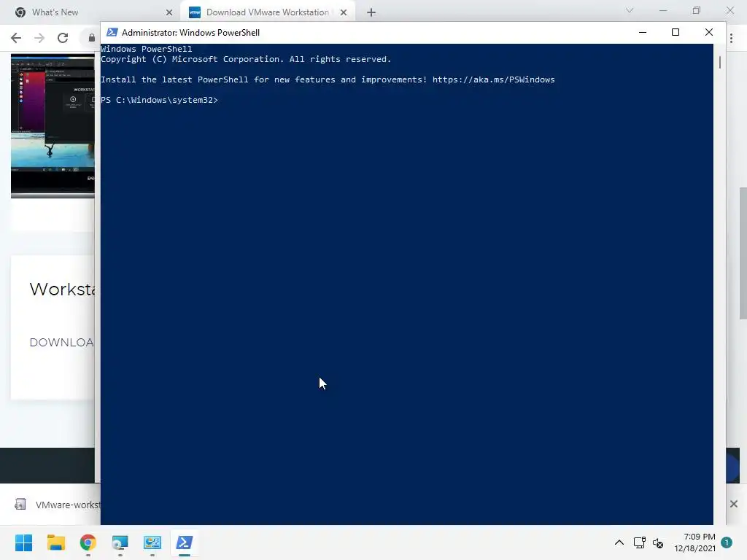The width and height of the screenshot is (747, 560).
Task: Open the Control Panel taskbar icon
Action: pyautogui.click(x=152, y=542)
